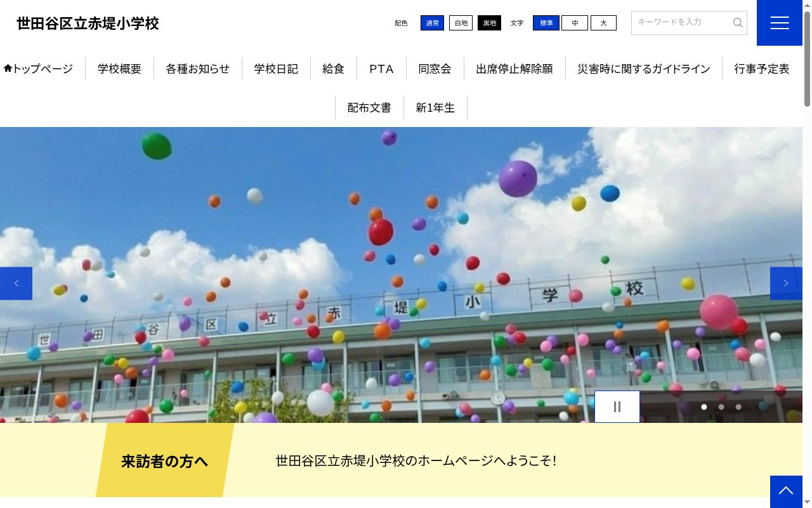Set text size to 中
The height and width of the screenshot is (508, 812).
coord(575,23)
